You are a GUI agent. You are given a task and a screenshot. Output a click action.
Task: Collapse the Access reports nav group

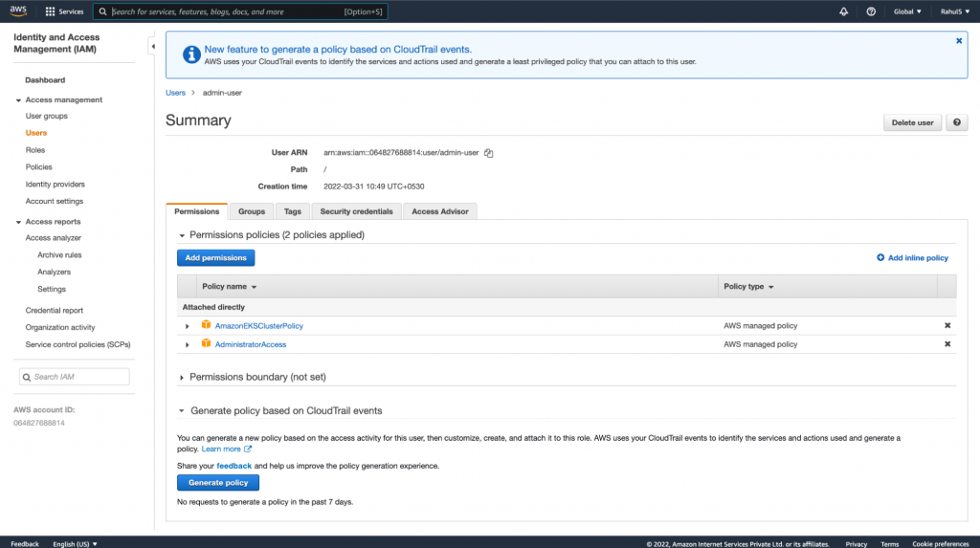coord(18,222)
